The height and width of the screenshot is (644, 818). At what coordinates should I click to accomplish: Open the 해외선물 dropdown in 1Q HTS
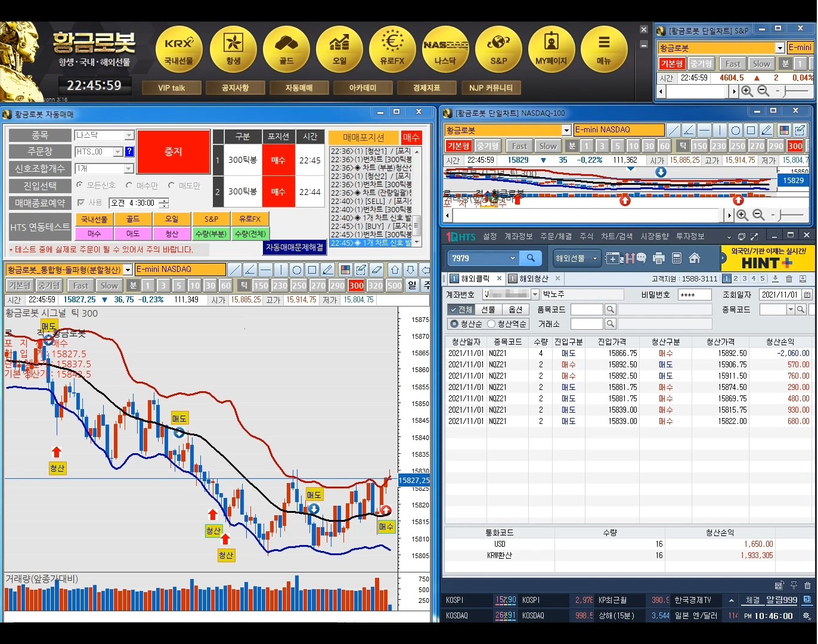tap(577, 258)
